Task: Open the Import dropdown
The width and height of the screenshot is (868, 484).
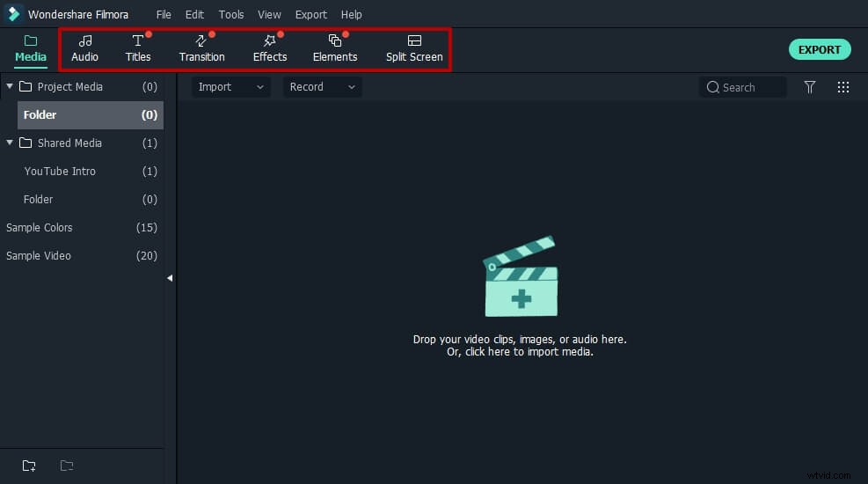Action: click(230, 87)
